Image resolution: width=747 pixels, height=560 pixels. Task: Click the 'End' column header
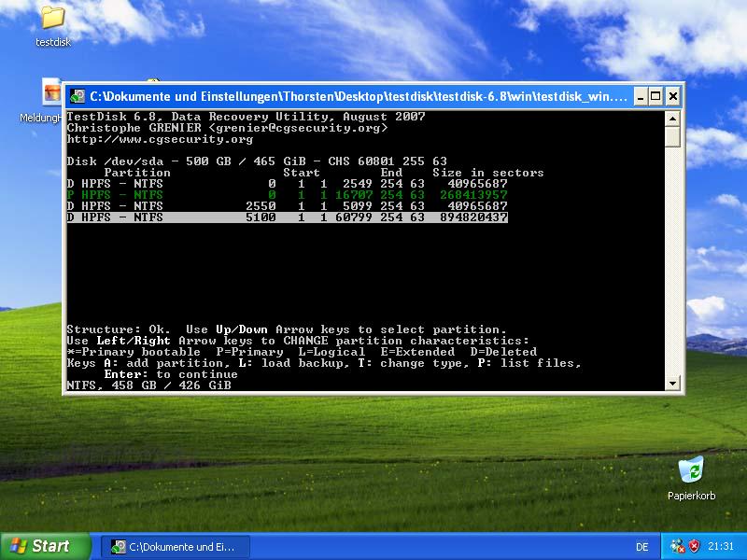391,173
